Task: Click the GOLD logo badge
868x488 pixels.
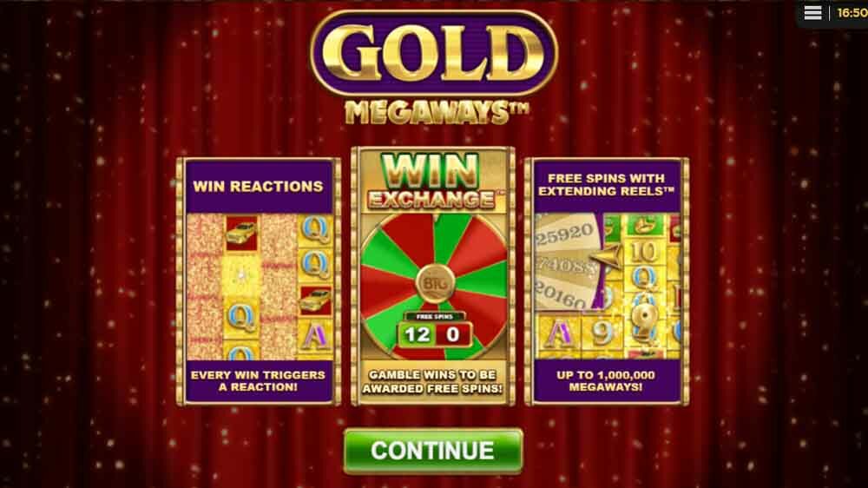Action: click(434, 53)
